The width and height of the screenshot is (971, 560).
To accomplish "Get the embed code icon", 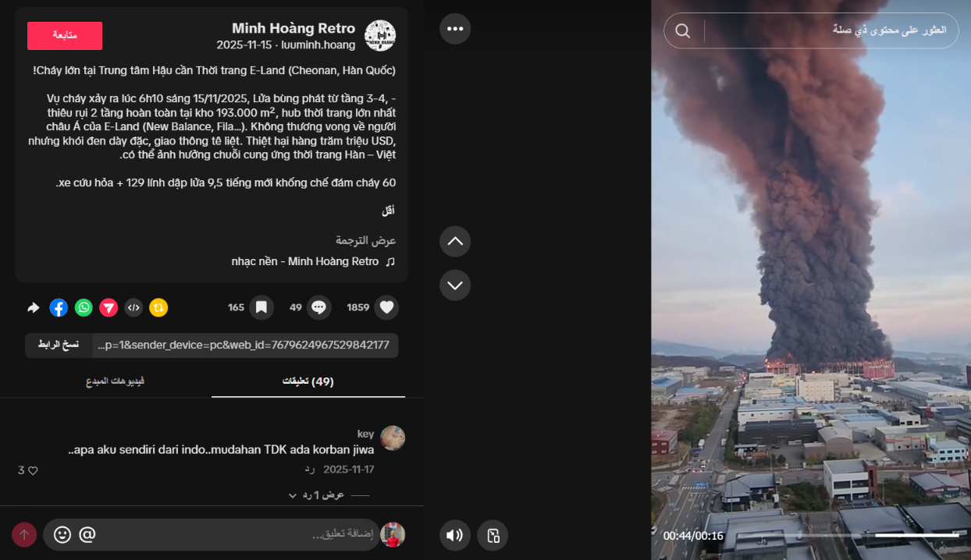I will [x=133, y=307].
